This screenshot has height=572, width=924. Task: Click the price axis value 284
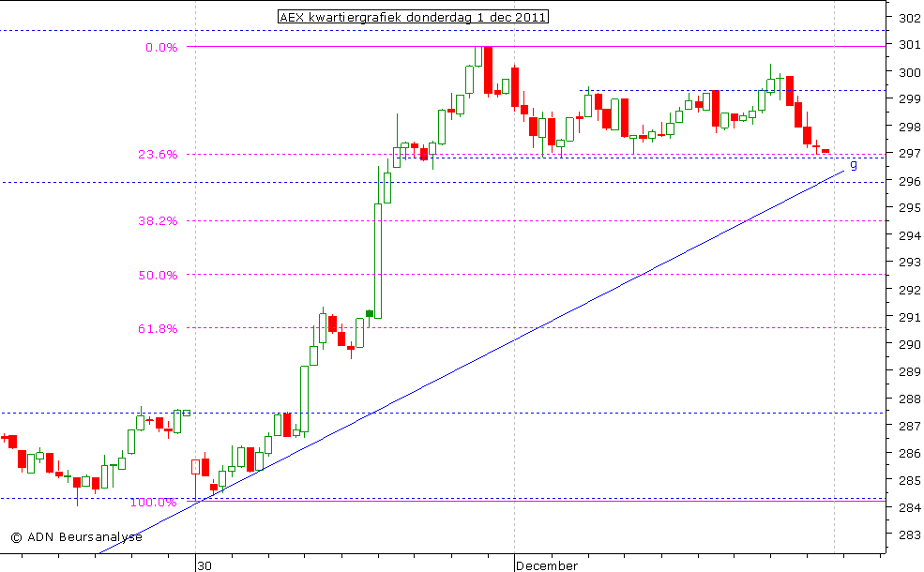pos(910,508)
